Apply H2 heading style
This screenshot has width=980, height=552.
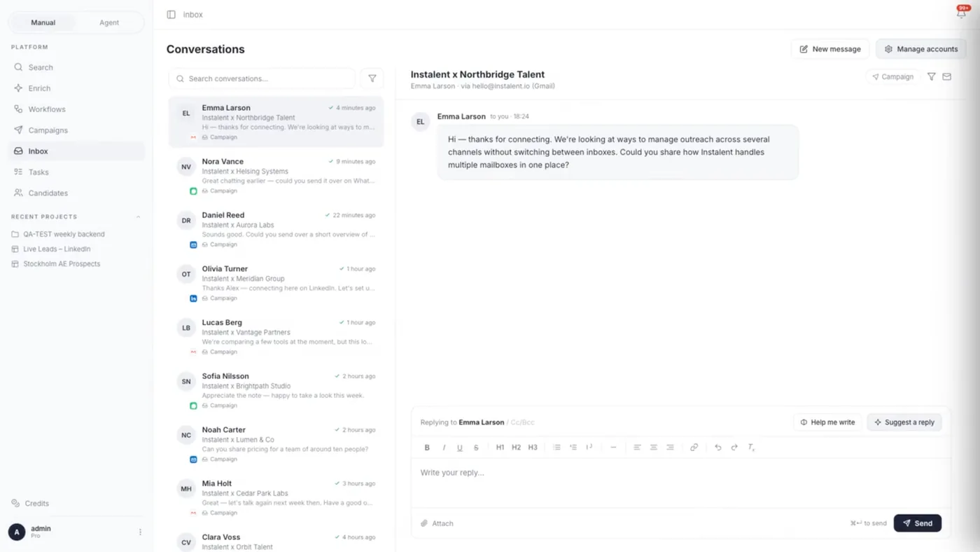point(516,447)
